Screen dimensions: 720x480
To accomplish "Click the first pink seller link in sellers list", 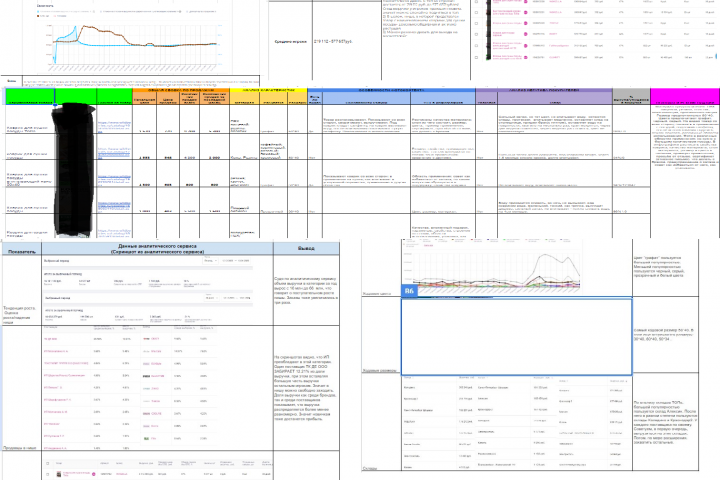I will 51,339.
